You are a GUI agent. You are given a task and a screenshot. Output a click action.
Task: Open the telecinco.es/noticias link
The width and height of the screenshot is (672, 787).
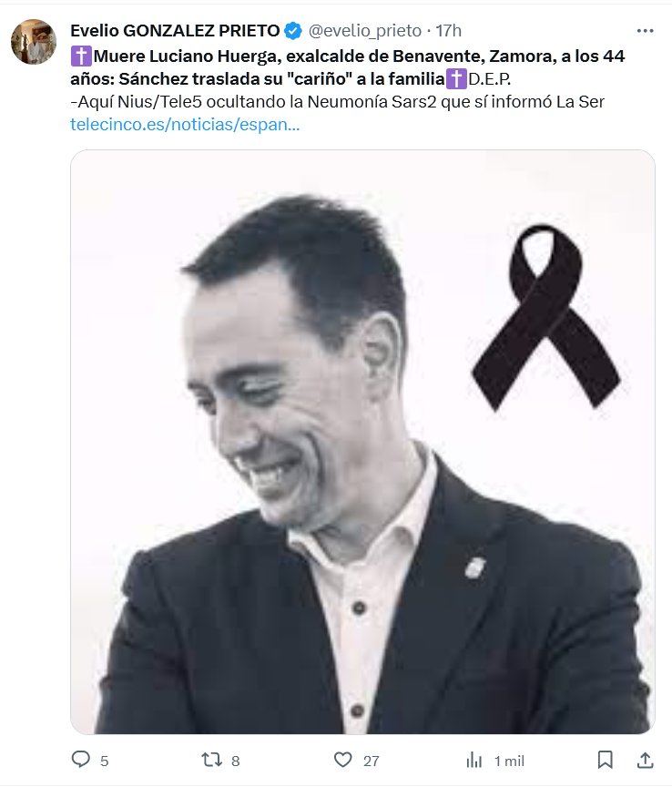[185, 124]
